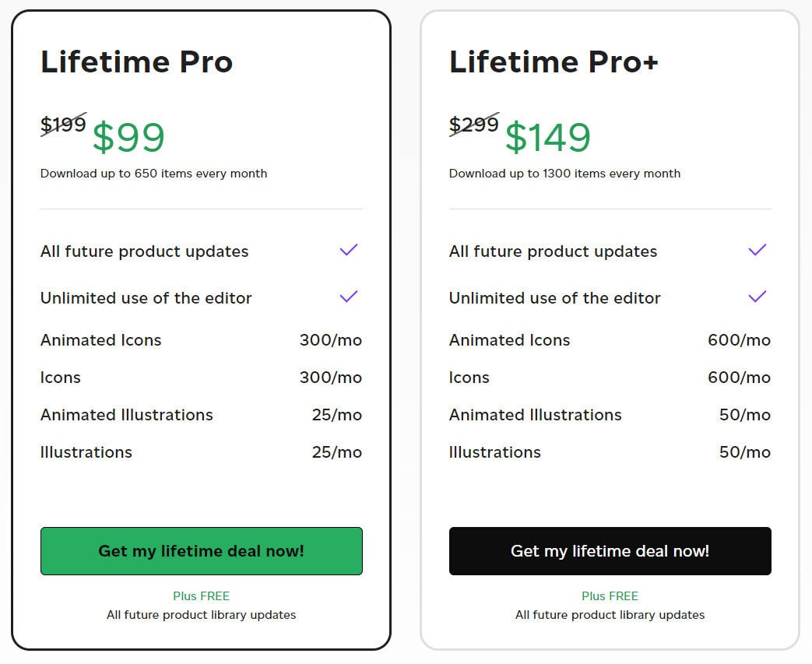Select the Lifetime Pro plan heading
812x664 pixels.
click(x=137, y=62)
